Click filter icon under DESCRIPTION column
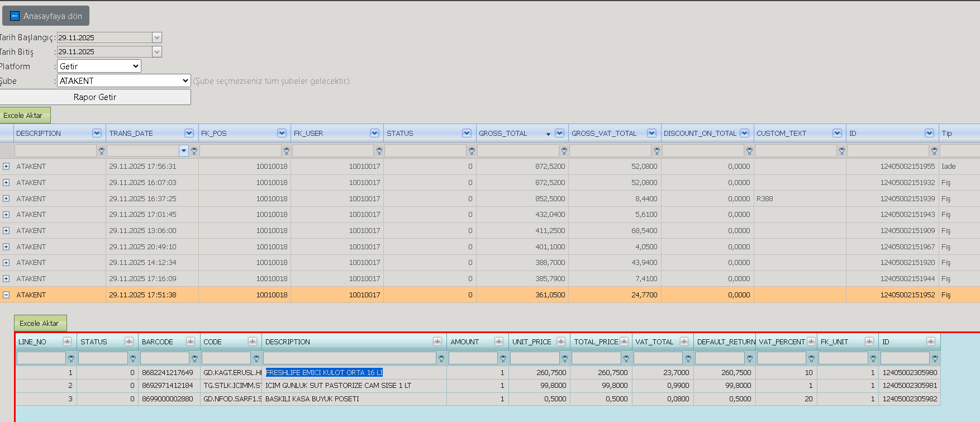Viewport: 980px width, 422px height. point(102,151)
